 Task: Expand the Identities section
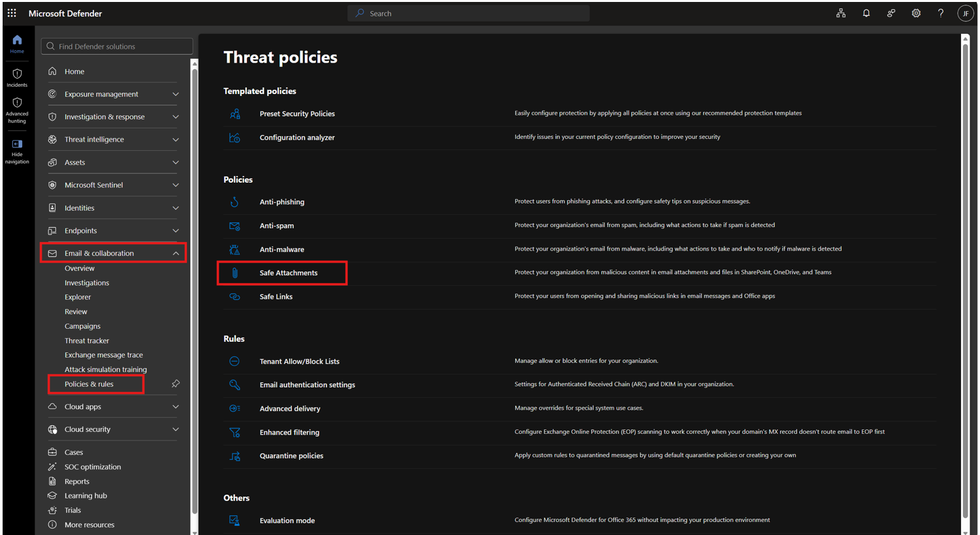(176, 208)
